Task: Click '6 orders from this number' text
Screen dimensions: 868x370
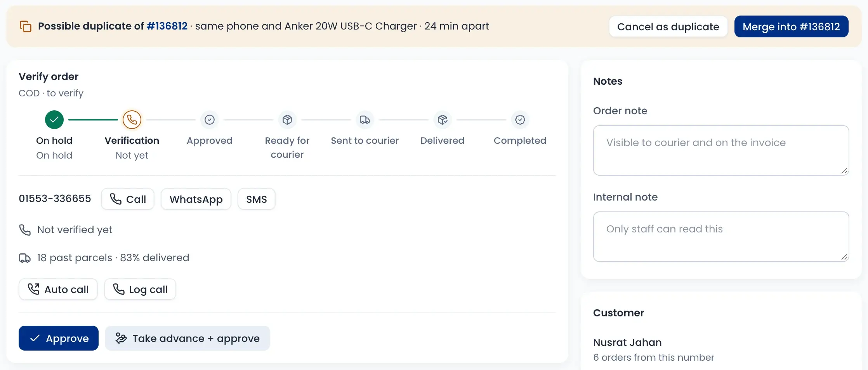Action: point(654,357)
